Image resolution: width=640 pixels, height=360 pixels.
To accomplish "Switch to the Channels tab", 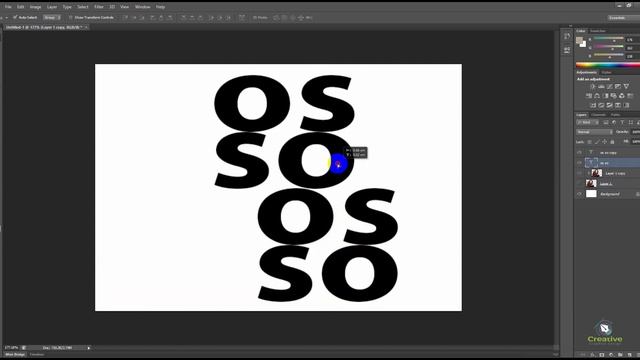I will 598,115.
